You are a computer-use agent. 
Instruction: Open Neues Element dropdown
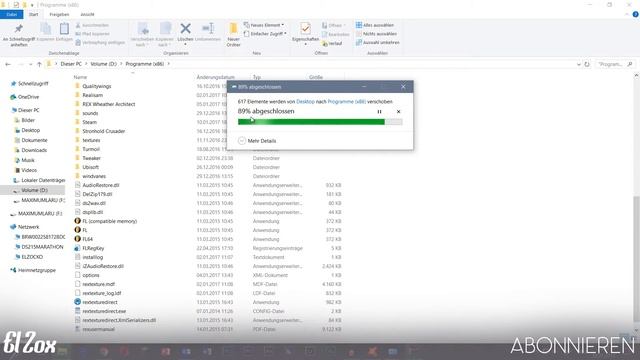point(264,25)
